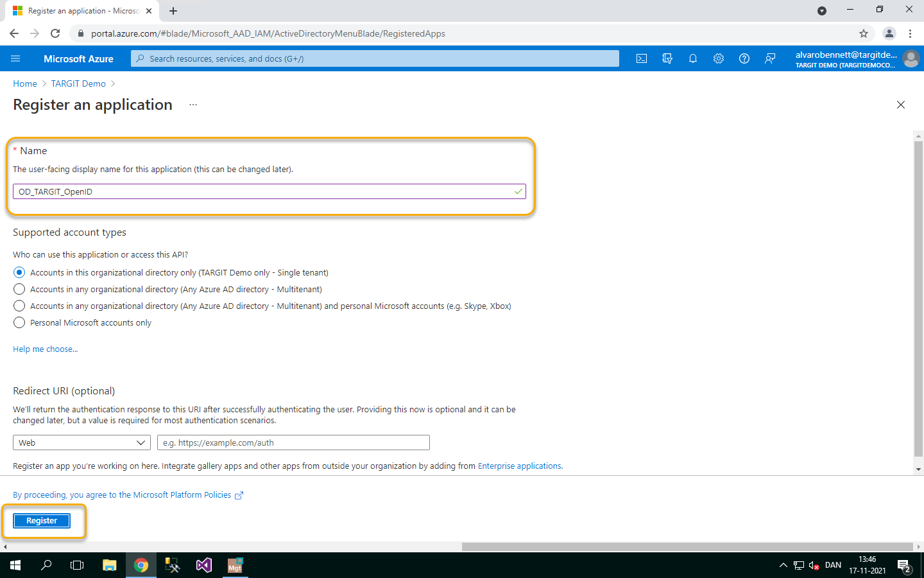Select Multitenant and personal Microsoft accounts option
Viewport: 924px width, 578px height.
coord(19,306)
